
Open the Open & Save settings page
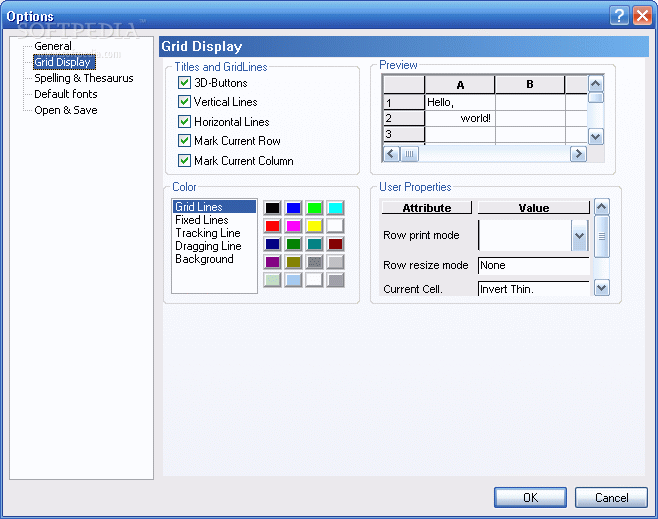pyautogui.click(x=66, y=110)
